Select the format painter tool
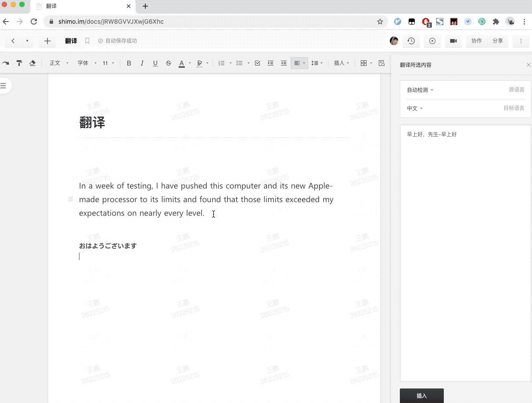Image resolution: width=532 pixels, height=403 pixels. click(19, 63)
